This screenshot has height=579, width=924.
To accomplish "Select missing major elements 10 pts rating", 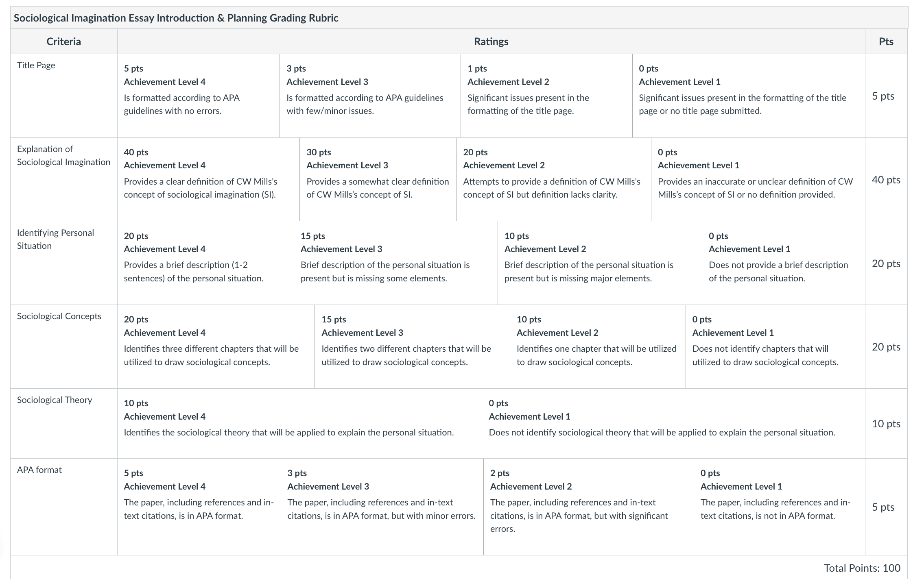I will 600,263.
